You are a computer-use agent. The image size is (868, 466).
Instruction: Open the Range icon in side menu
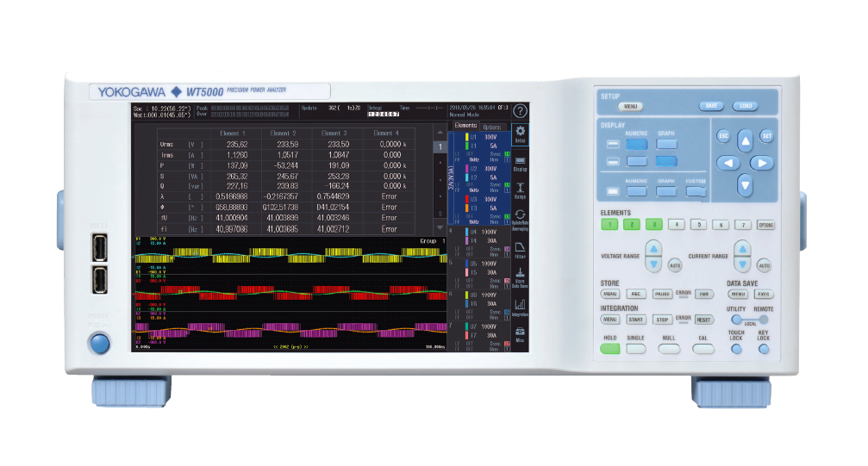(x=520, y=190)
